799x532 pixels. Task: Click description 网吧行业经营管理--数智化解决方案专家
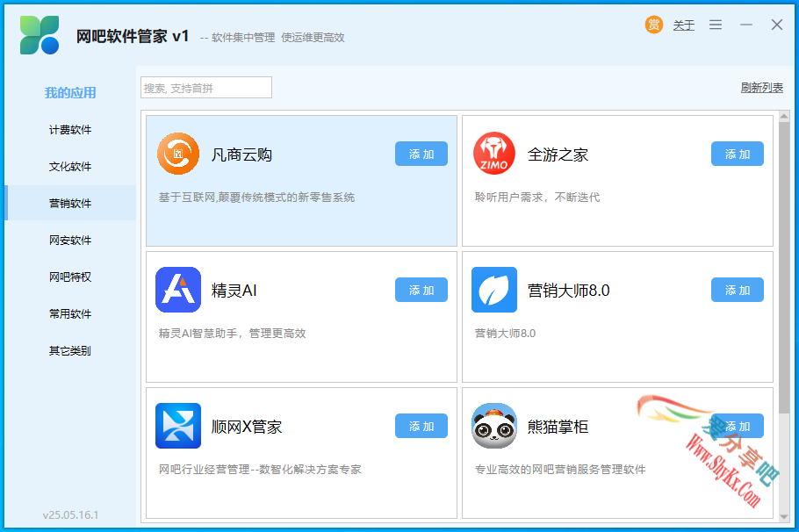[x=260, y=470]
